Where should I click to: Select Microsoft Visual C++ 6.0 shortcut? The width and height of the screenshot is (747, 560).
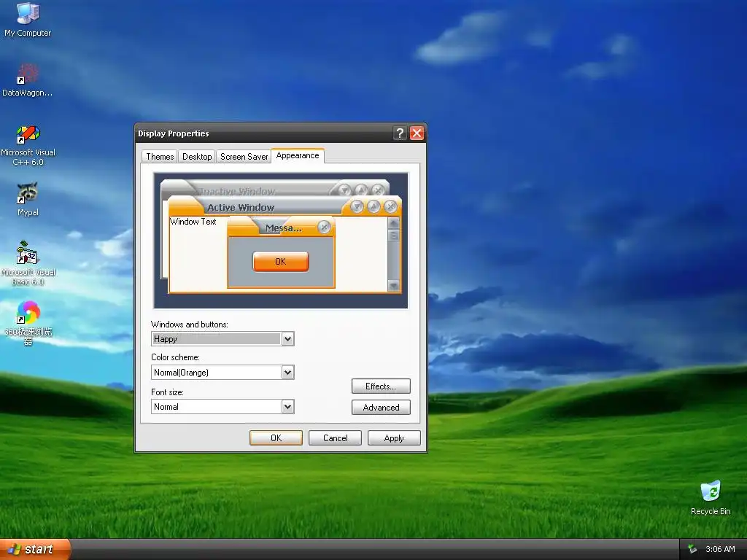coord(28,145)
